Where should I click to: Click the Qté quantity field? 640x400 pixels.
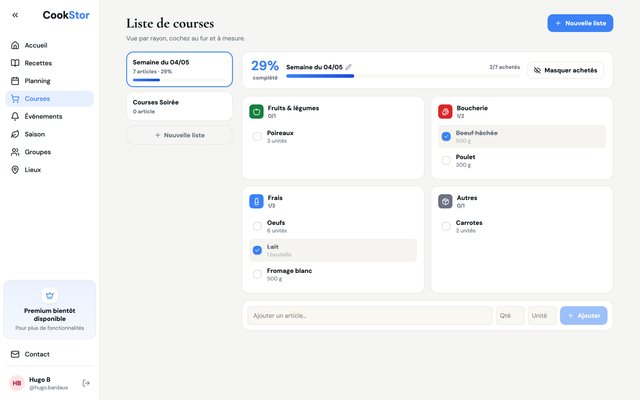510,316
